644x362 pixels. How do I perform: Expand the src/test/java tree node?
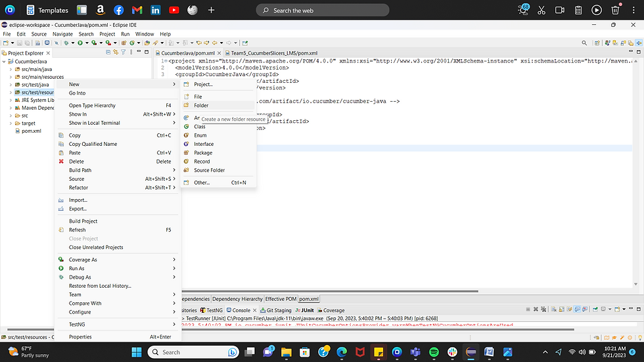[x=11, y=85]
